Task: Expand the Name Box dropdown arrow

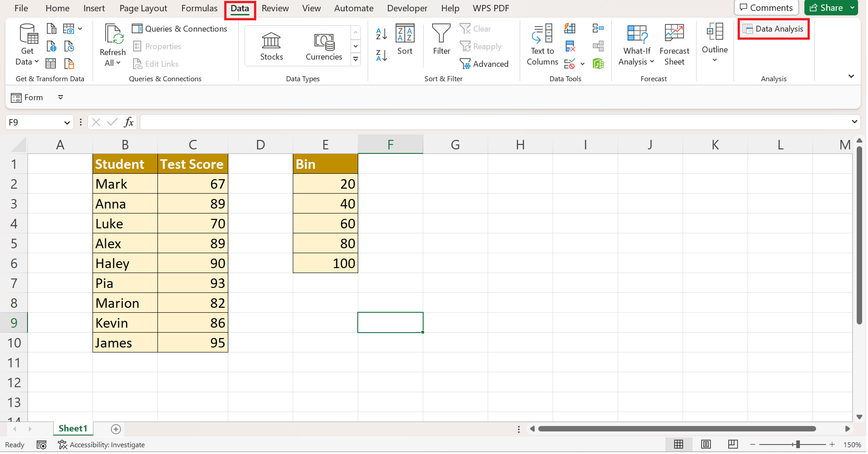Action: click(67, 123)
